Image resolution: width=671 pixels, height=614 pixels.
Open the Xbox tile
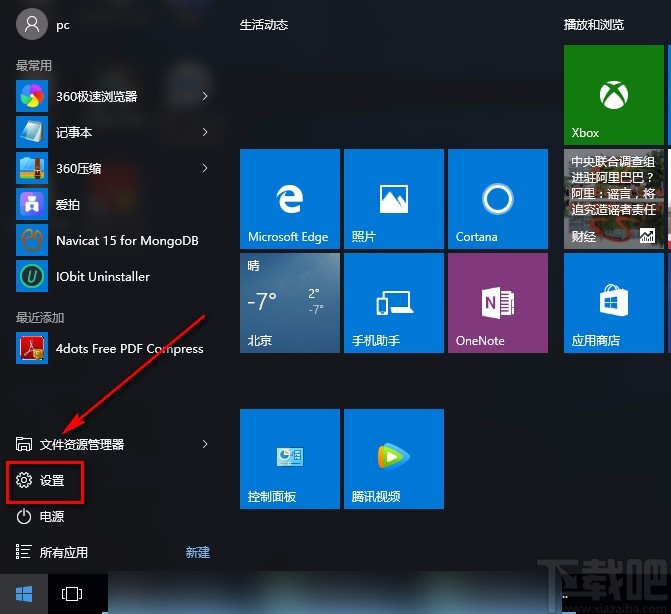[613, 95]
